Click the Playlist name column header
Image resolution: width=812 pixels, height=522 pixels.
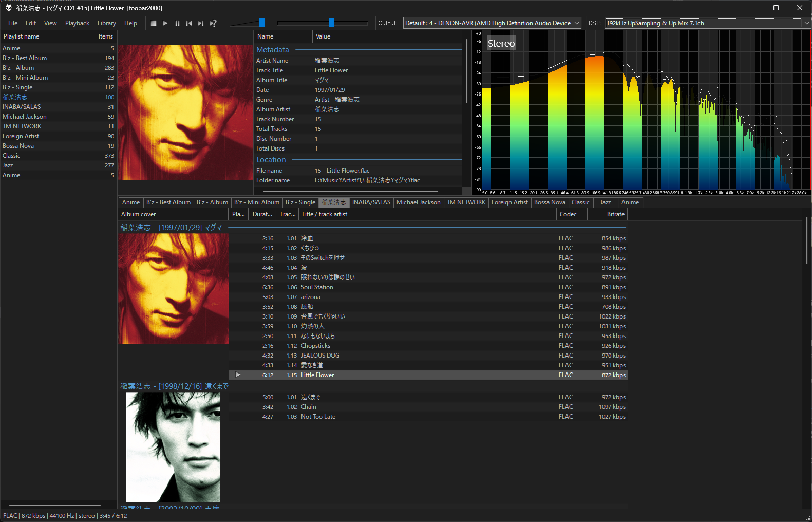[45, 36]
